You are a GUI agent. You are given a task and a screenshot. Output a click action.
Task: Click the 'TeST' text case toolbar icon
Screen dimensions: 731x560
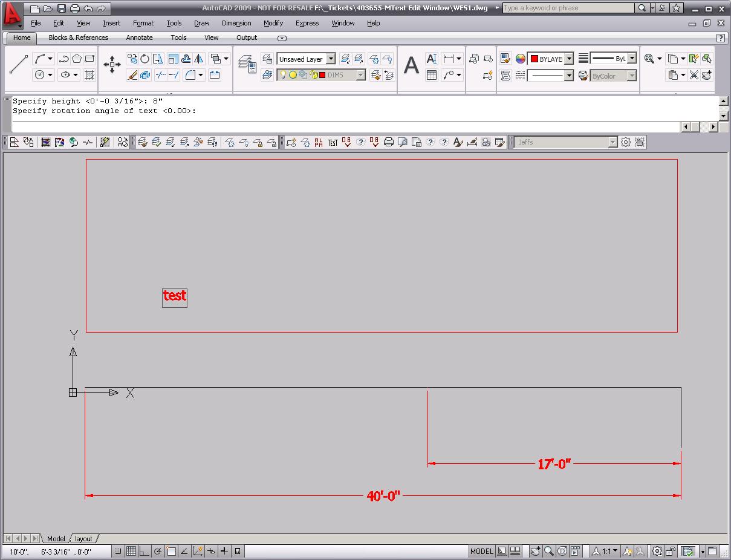333,142
